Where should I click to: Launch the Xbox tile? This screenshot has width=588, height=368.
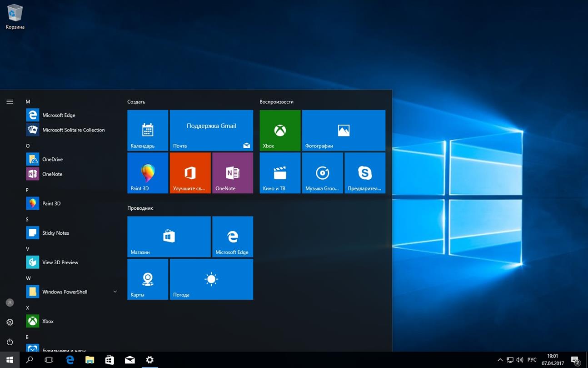click(279, 130)
